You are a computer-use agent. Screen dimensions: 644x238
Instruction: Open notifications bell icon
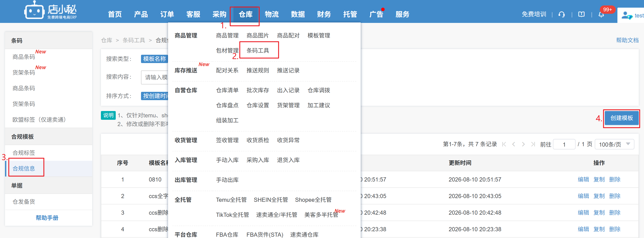(601, 15)
